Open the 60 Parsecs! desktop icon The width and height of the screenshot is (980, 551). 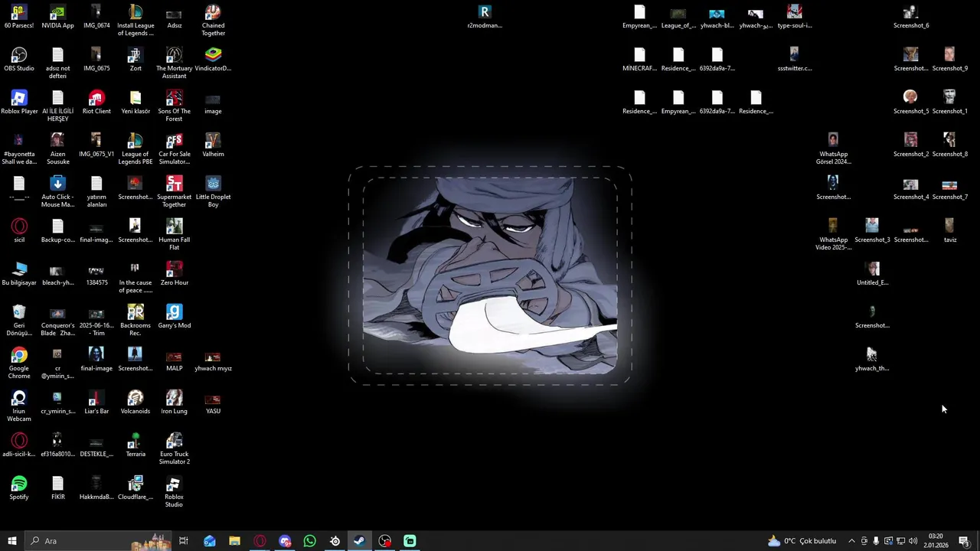pyautogui.click(x=19, y=17)
